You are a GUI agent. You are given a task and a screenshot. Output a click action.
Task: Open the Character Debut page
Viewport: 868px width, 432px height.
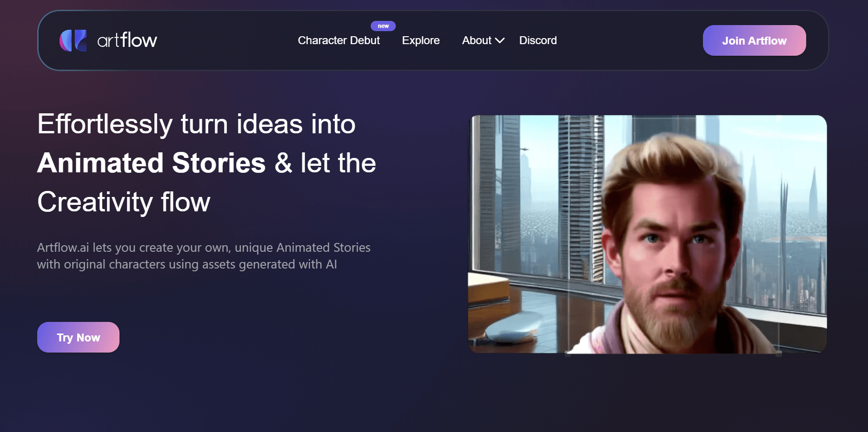[x=338, y=40]
